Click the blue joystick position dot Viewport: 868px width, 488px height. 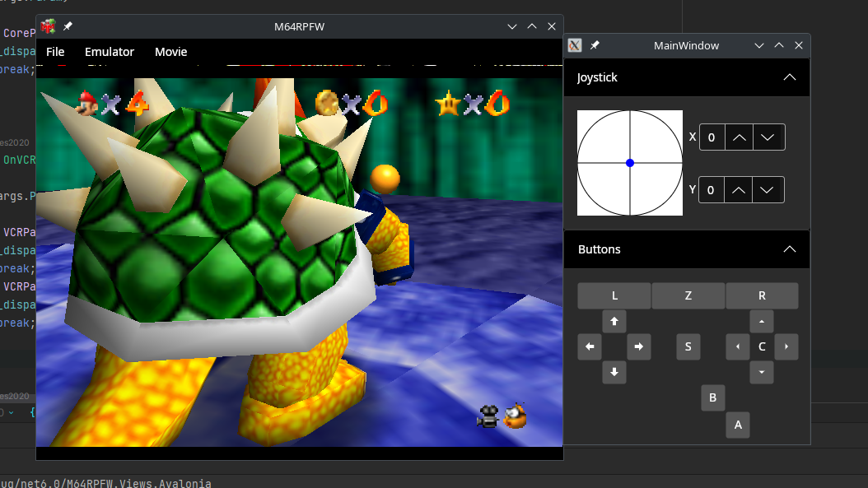630,163
